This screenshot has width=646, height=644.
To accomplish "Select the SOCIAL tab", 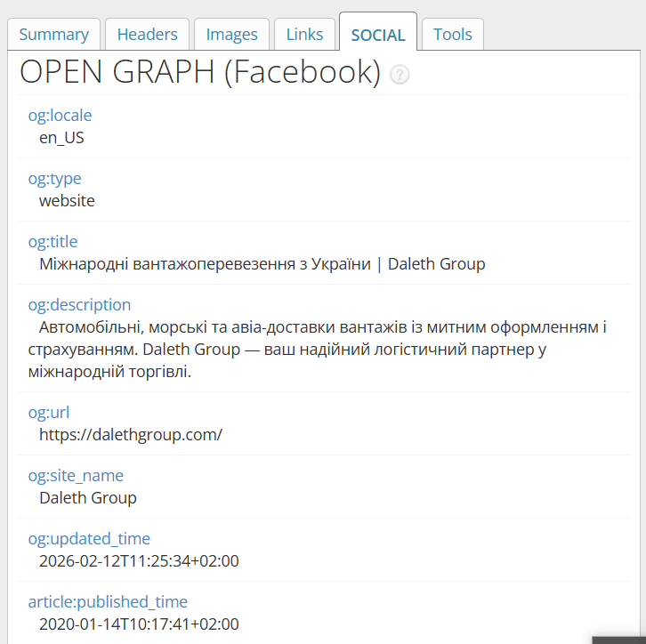I will (378, 33).
